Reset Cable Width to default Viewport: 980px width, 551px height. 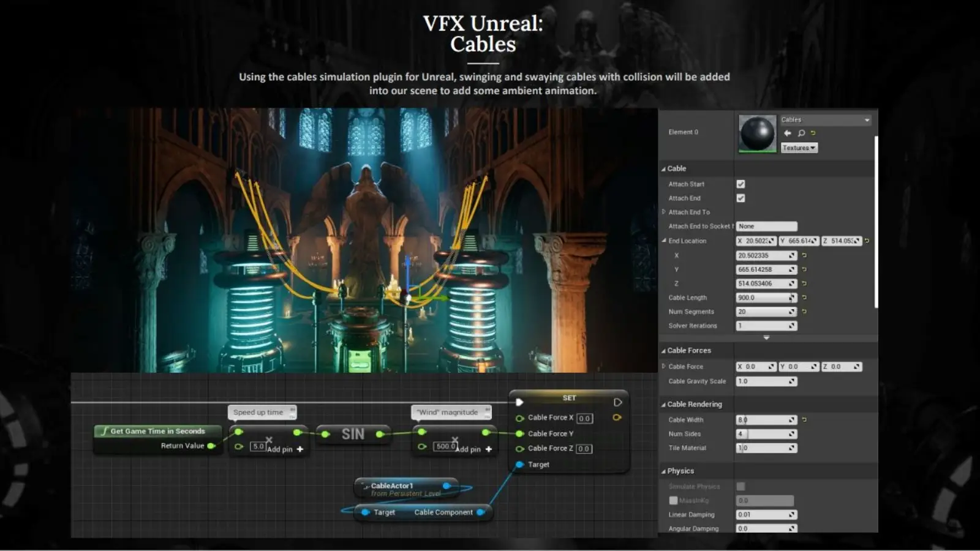[804, 420]
